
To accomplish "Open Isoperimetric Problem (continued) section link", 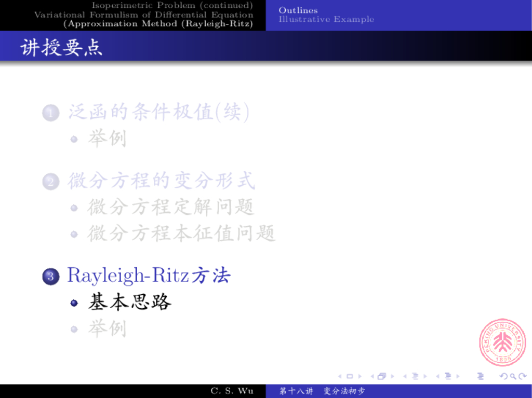I will [x=172, y=5].
